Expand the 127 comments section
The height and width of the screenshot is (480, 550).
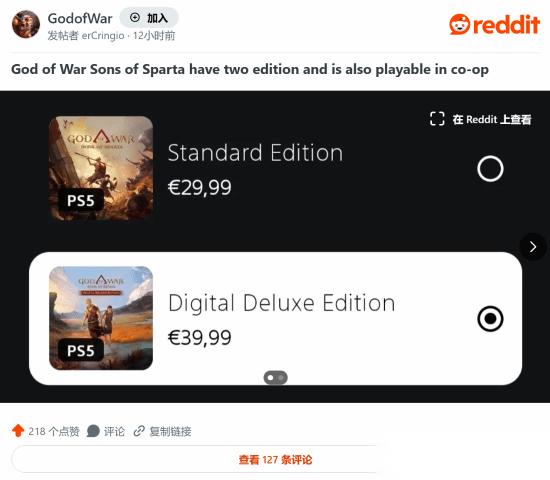195,459
